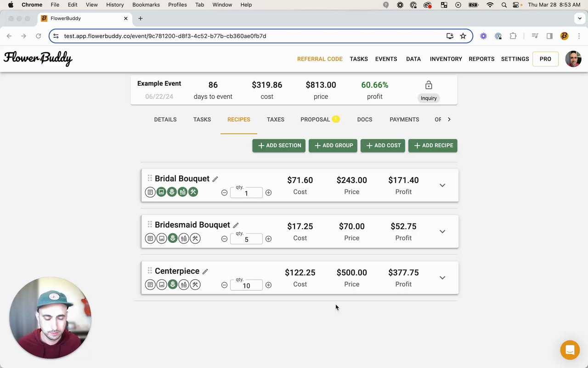The height and width of the screenshot is (368, 588).
Task: Increase Bridesmaid Bouquet quantity with plus
Action: coord(268,239)
